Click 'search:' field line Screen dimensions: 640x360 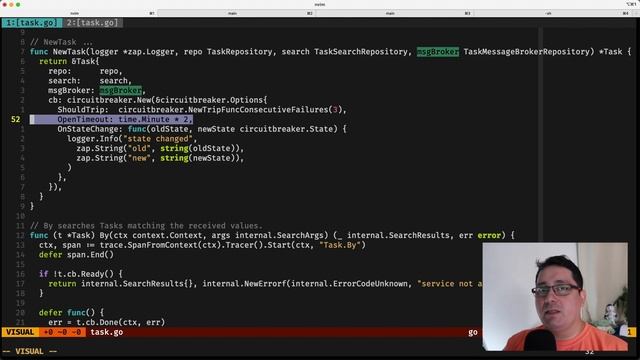click(x=90, y=81)
